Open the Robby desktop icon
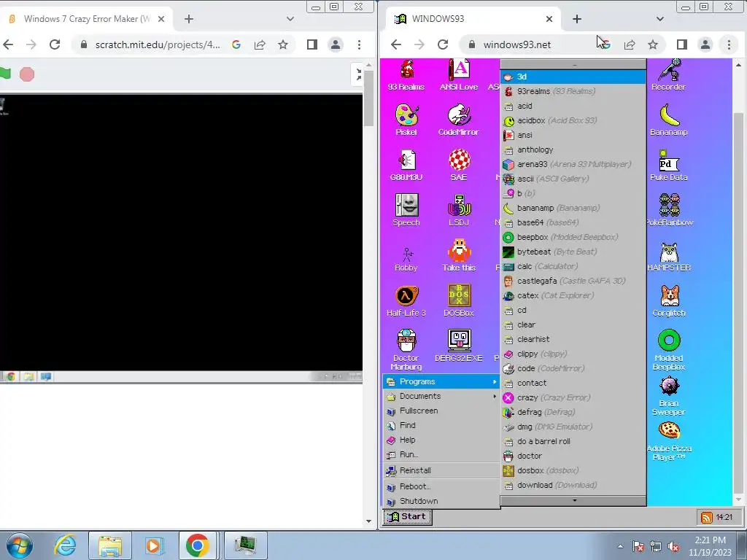Screen dimensions: 747x560 coord(406,259)
